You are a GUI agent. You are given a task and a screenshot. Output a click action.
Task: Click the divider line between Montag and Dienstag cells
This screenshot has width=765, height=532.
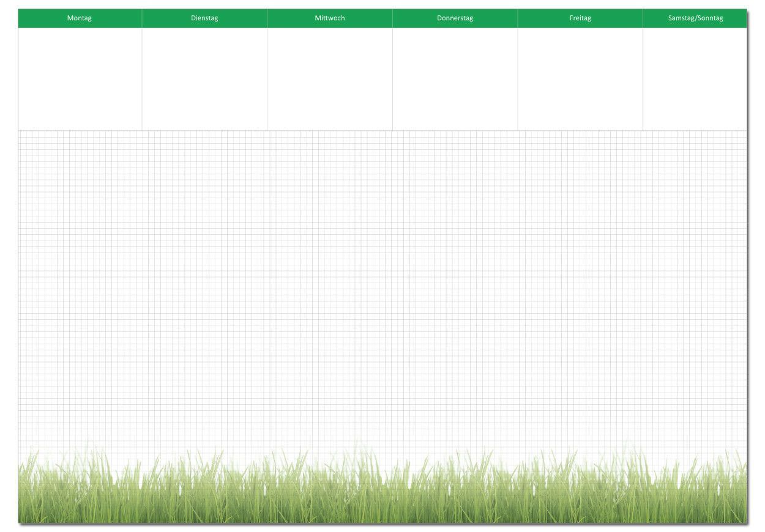pos(142,79)
